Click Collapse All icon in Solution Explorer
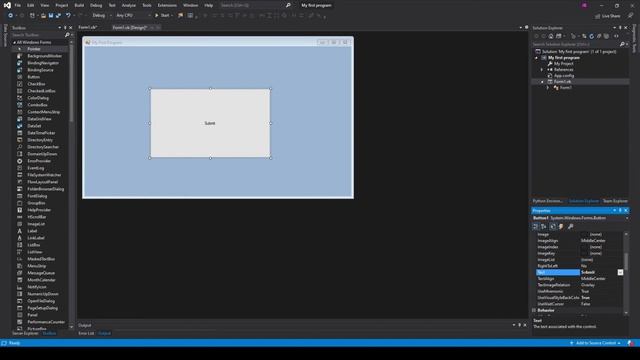Viewport: 640px width, 360px height. click(599, 36)
